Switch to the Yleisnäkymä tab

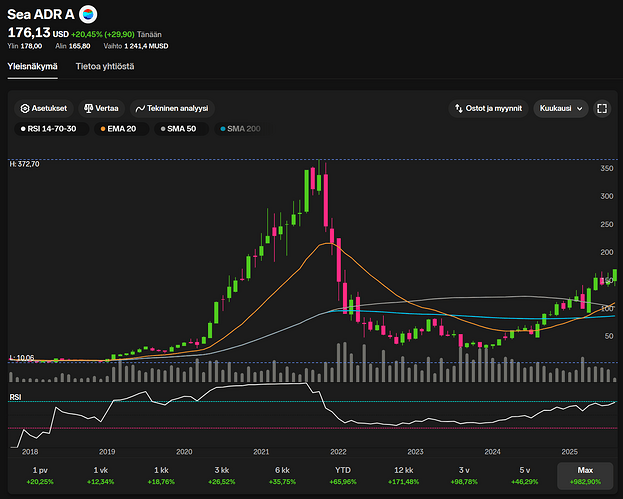click(32, 66)
